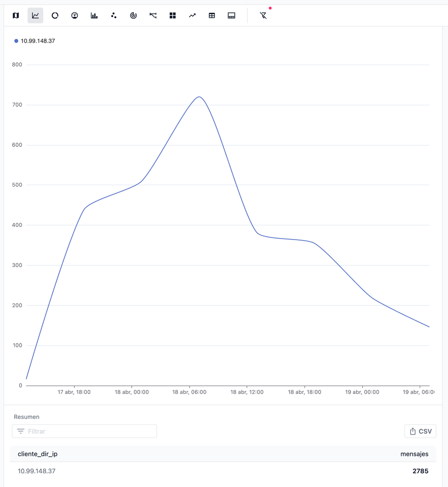Switch to scatter plot visualization
Viewport: 448px width, 487px height.
(x=114, y=16)
